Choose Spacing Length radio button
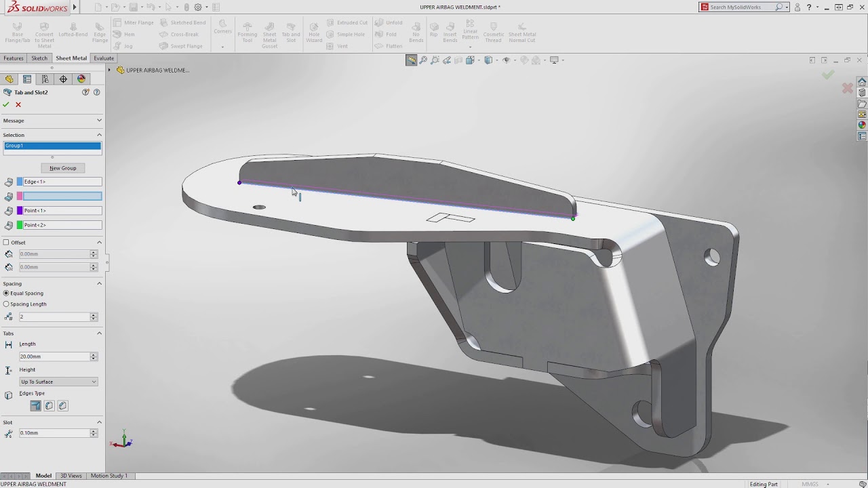 click(x=6, y=304)
